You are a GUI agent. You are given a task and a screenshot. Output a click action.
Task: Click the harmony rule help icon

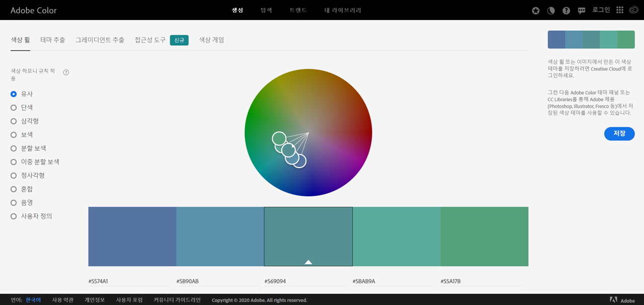click(66, 72)
